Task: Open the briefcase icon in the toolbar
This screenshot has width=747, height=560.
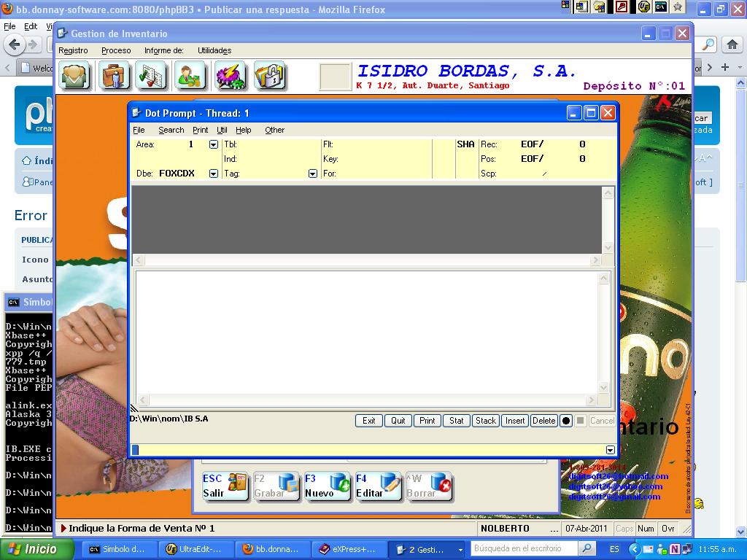Action: pyautogui.click(x=114, y=76)
